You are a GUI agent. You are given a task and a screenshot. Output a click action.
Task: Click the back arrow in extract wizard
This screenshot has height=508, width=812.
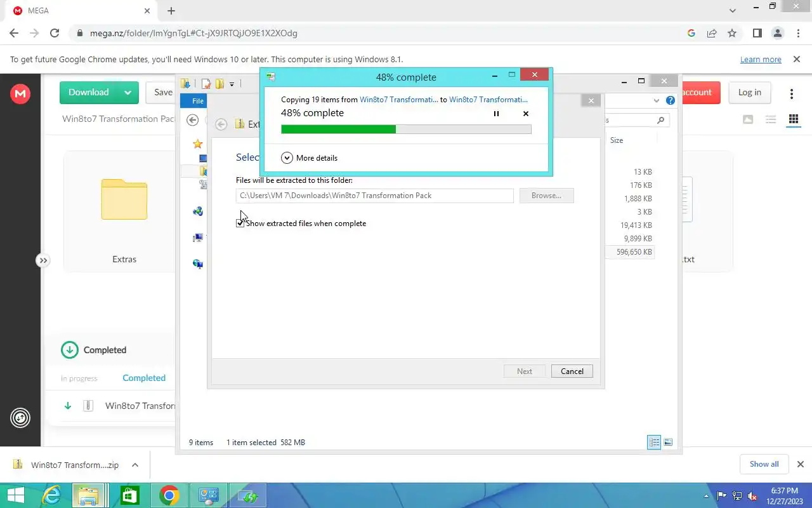(x=221, y=124)
